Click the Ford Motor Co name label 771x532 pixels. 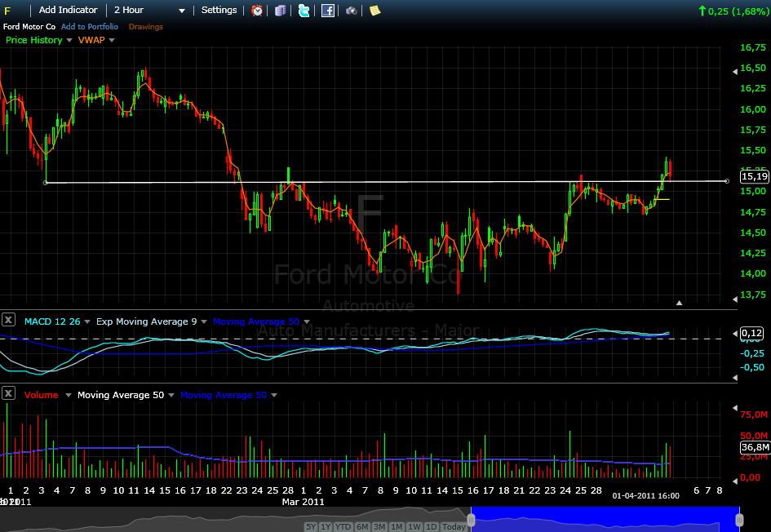click(x=29, y=27)
